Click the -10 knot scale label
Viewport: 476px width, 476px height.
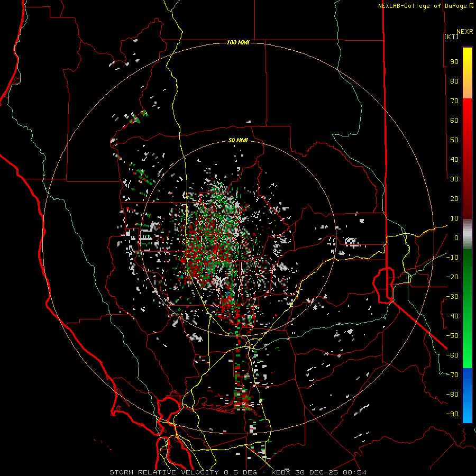point(452,258)
